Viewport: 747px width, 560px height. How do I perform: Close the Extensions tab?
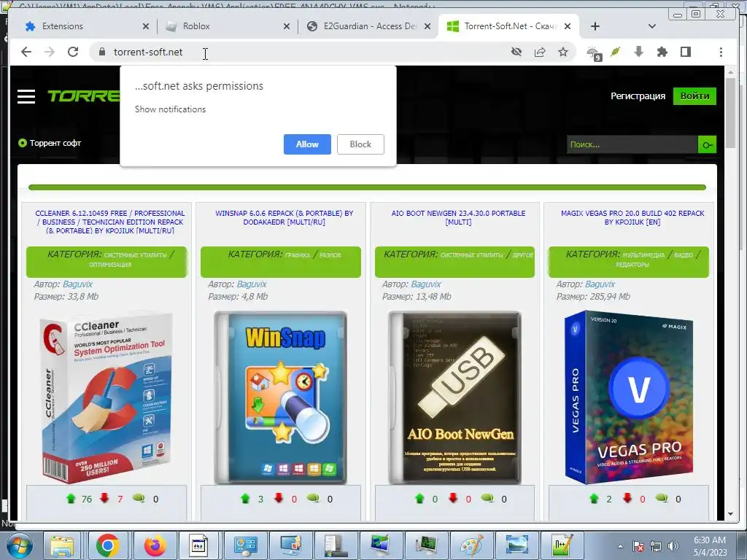pos(146,26)
